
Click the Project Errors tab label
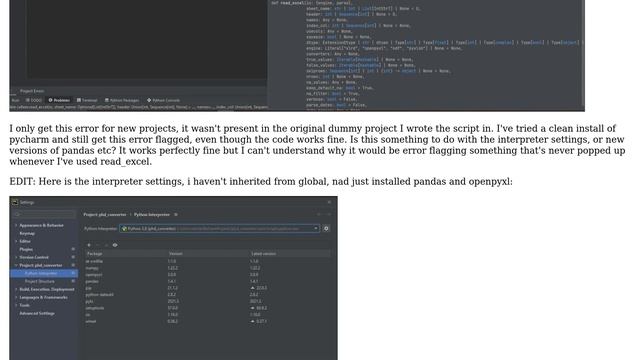coord(32,91)
